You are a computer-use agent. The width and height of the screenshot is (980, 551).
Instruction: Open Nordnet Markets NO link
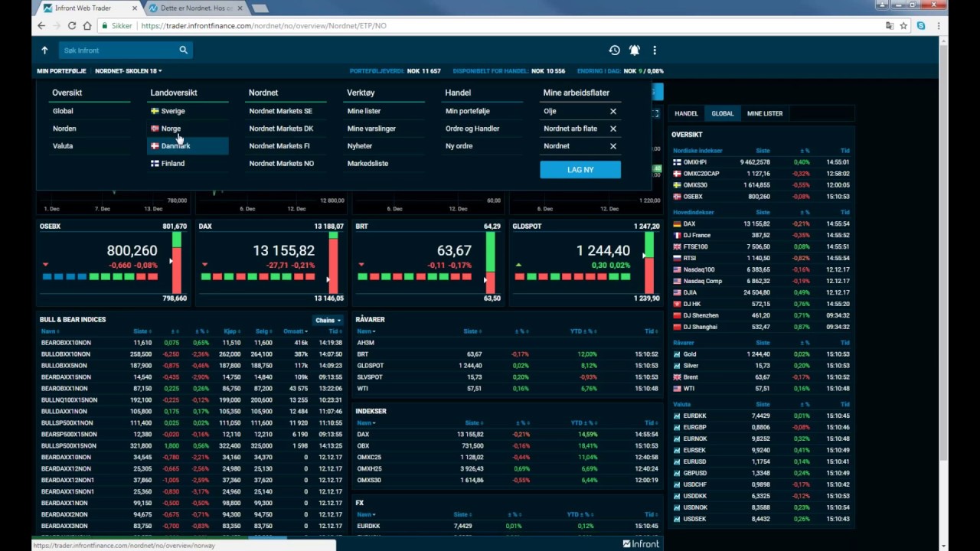pyautogui.click(x=281, y=163)
